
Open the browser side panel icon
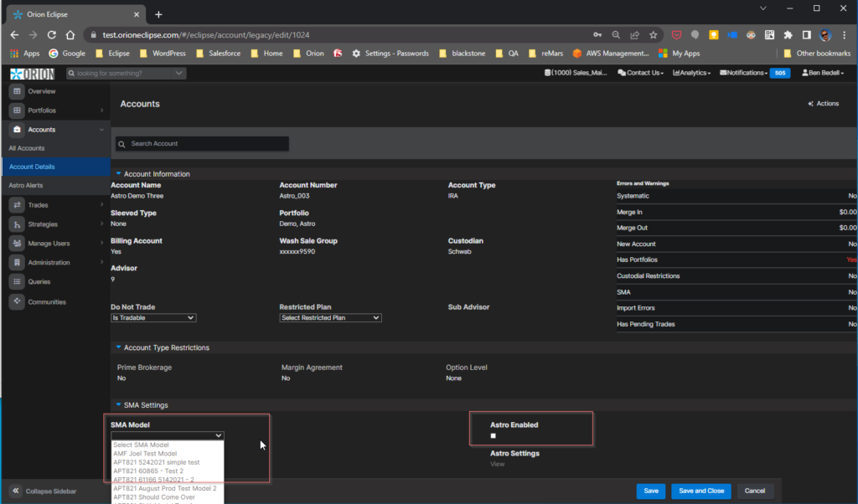click(x=807, y=35)
